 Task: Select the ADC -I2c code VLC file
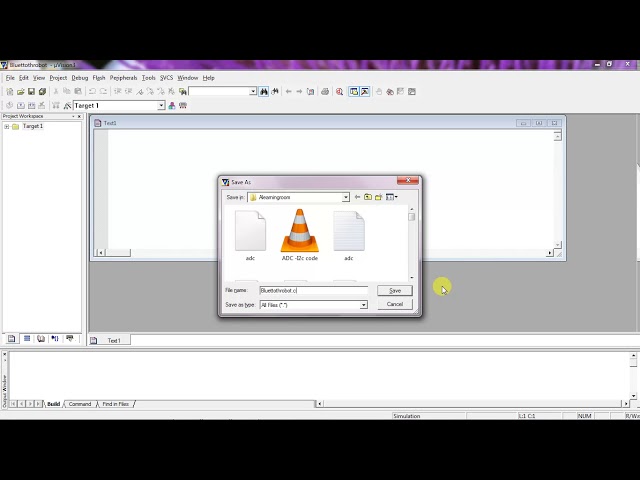(x=300, y=235)
